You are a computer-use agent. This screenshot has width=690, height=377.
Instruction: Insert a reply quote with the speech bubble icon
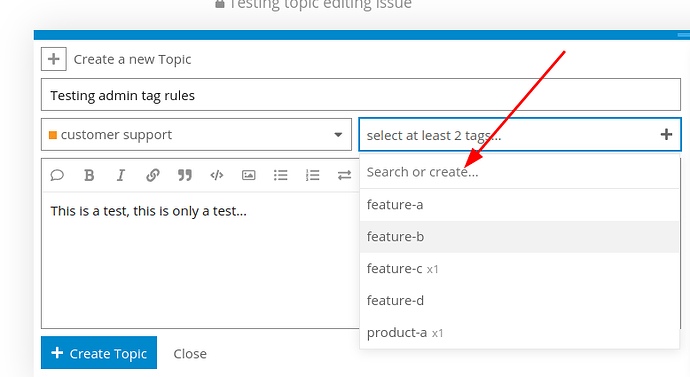tap(57, 175)
